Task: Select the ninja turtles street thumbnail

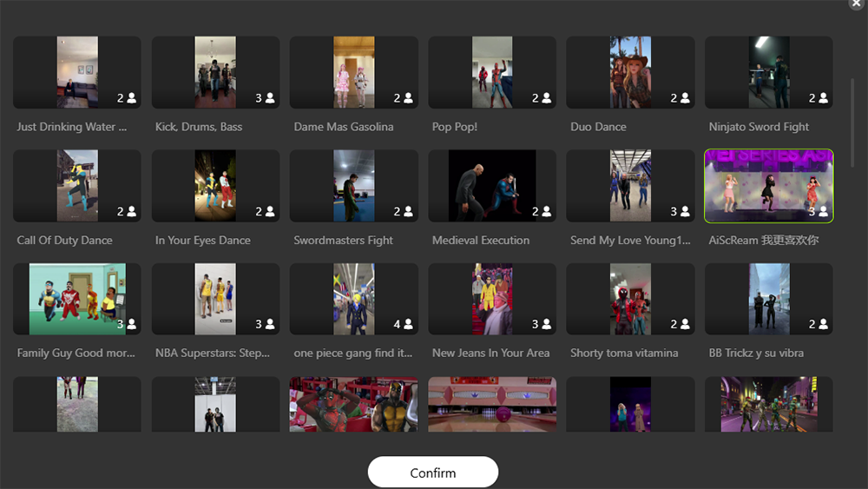Action: point(769,404)
